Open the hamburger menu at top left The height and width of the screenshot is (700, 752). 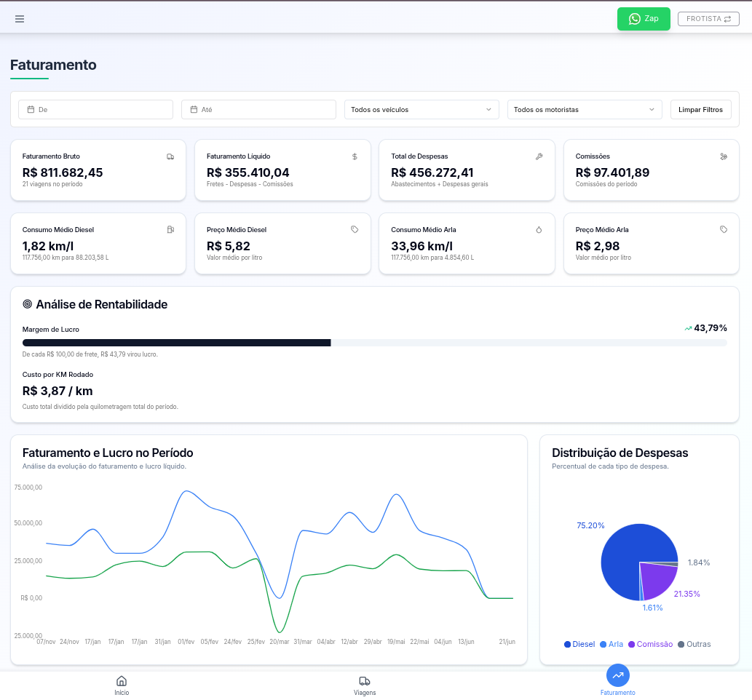coord(20,18)
